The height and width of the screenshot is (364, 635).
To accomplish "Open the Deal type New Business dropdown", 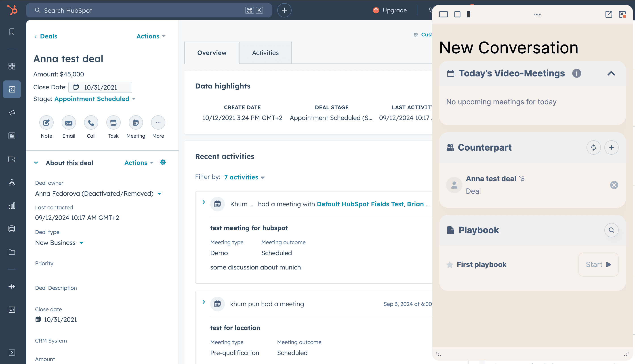I will [x=59, y=243].
